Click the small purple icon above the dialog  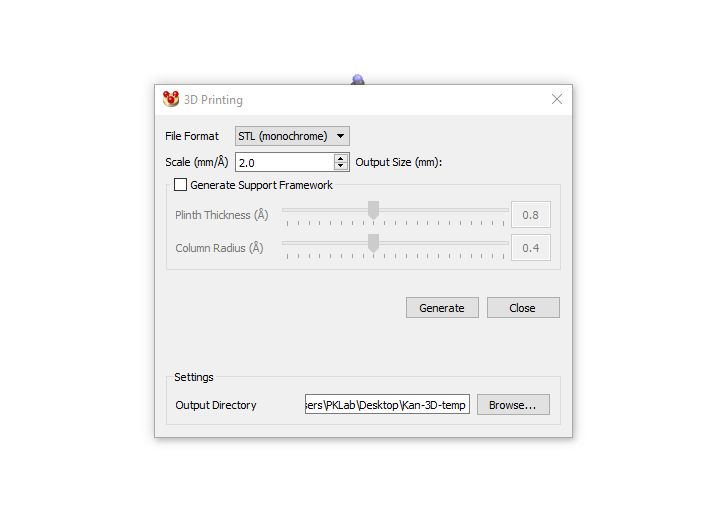(358, 80)
